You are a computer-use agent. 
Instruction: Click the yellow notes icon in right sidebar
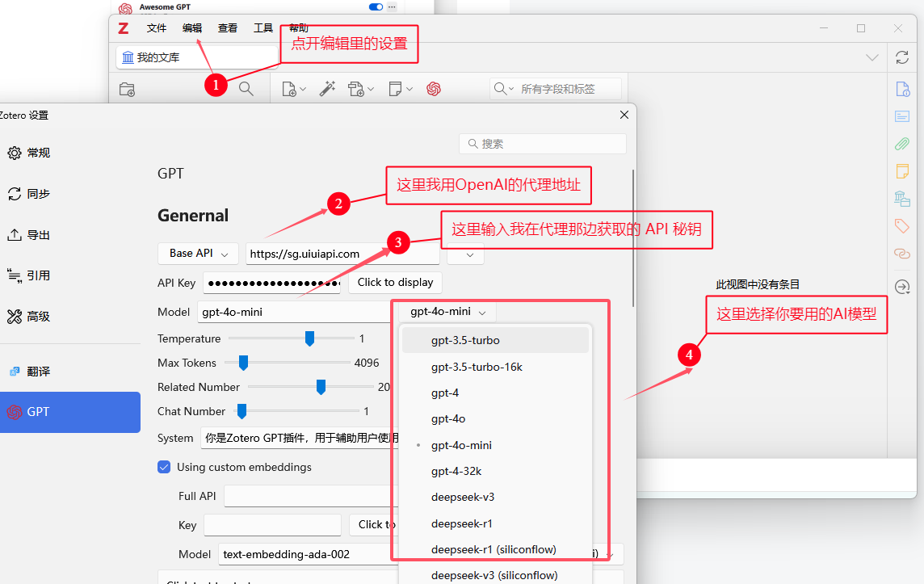[x=902, y=171]
